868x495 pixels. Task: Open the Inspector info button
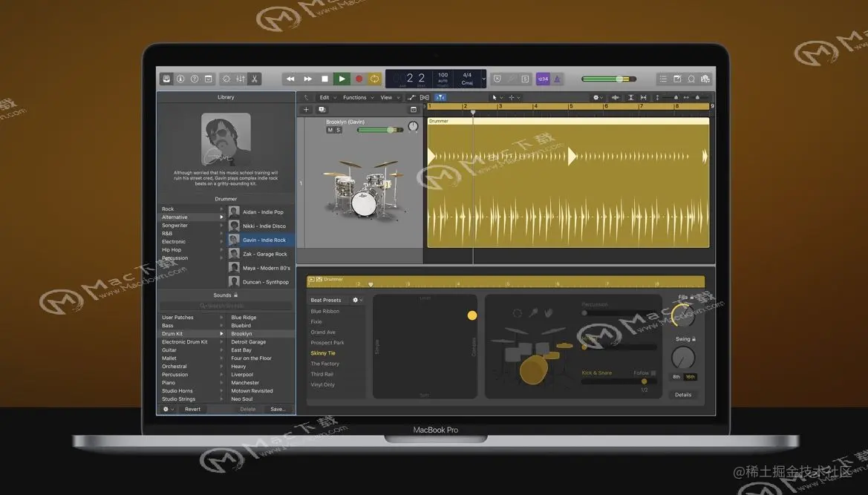180,79
